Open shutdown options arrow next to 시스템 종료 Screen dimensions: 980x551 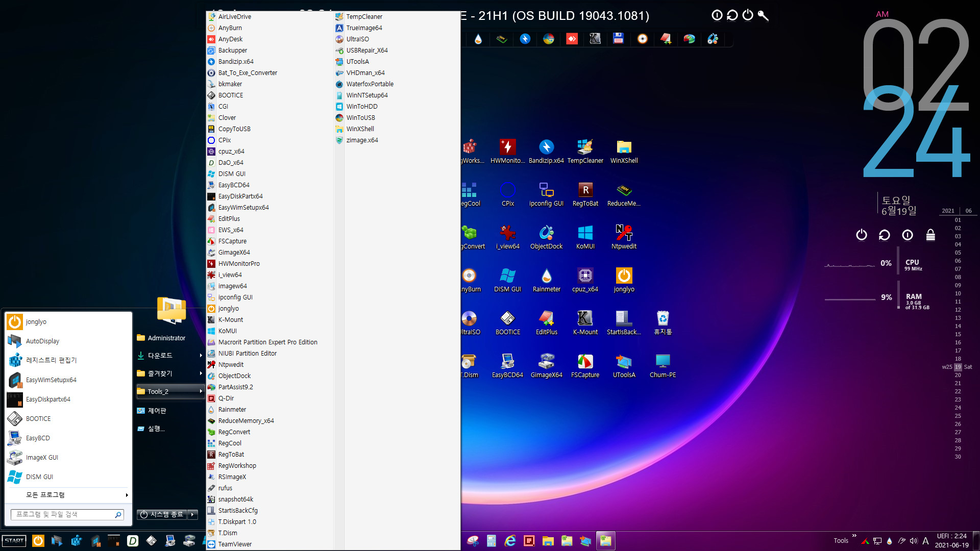(193, 514)
